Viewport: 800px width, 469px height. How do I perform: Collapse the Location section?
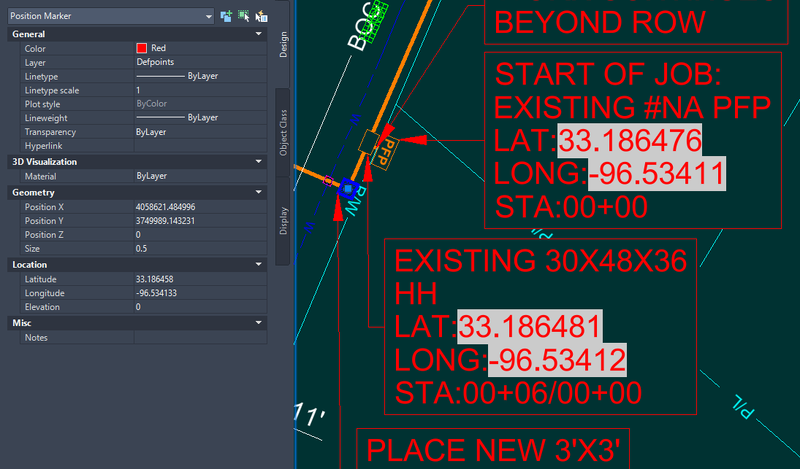(259, 265)
